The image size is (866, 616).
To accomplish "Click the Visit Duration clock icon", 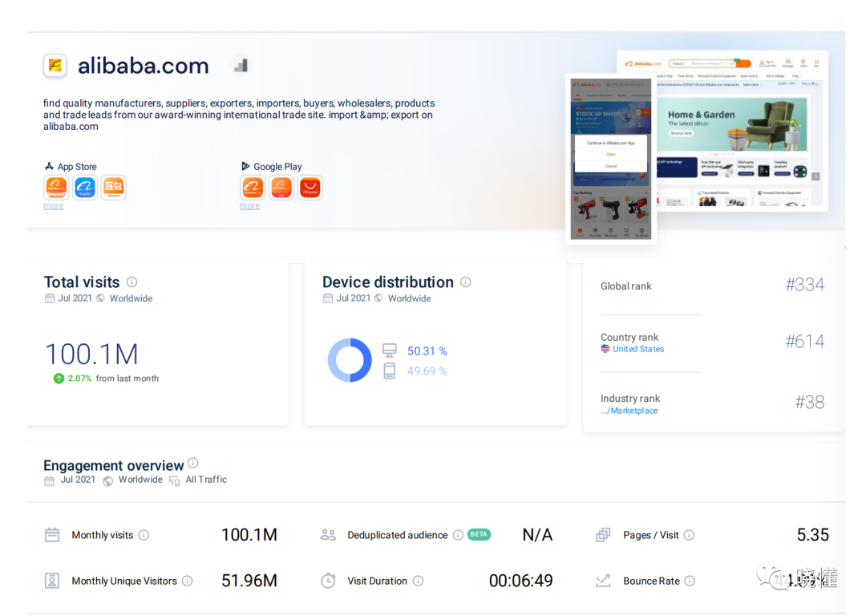I will [328, 581].
